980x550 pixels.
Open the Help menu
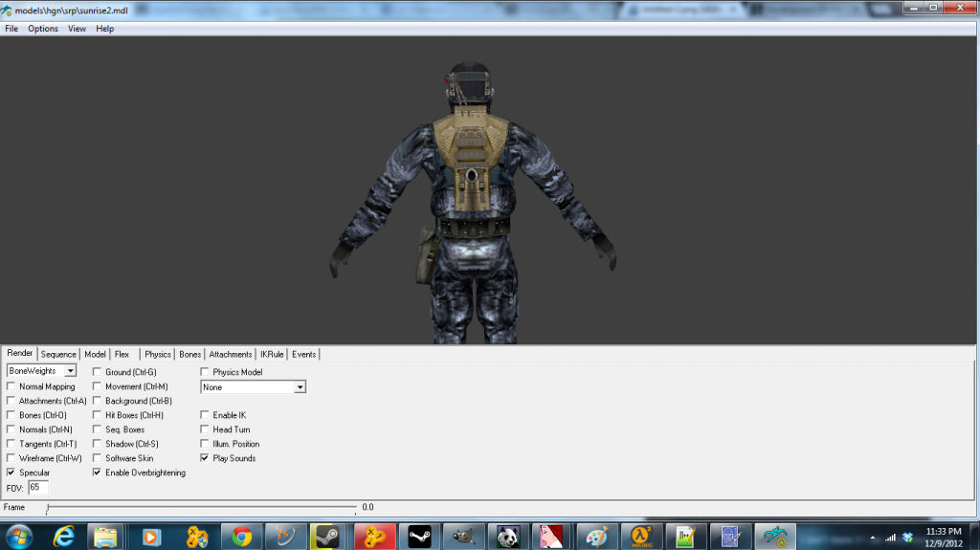(x=105, y=29)
